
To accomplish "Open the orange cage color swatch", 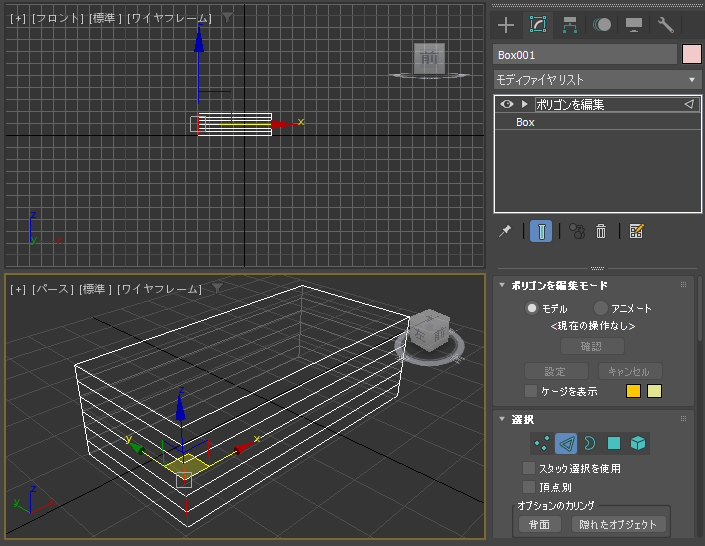I will 633,391.
